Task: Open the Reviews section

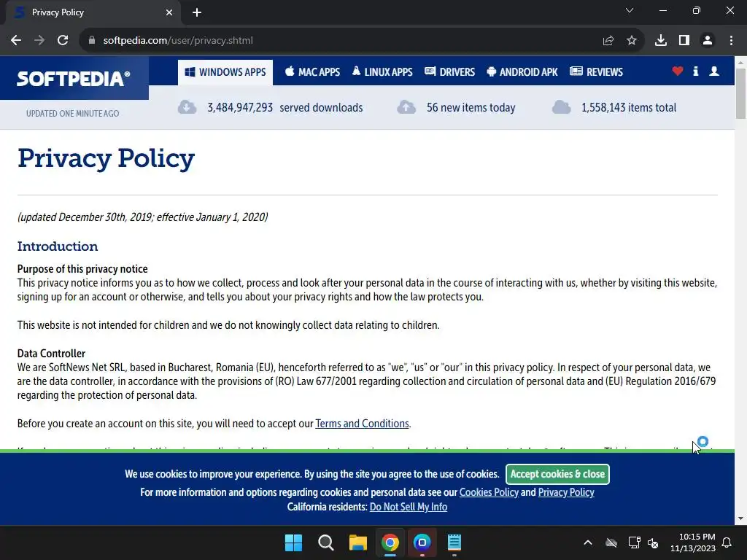Action: coord(597,72)
